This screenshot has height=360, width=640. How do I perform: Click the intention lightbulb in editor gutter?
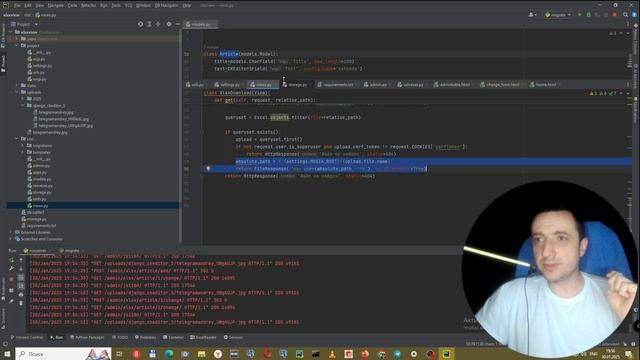click(x=208, y=169)
